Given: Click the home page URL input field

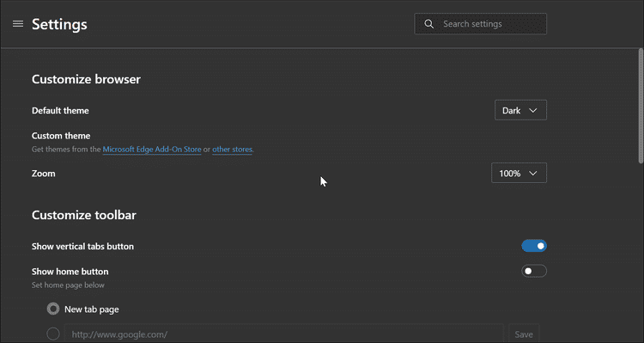Looking at the screenshot, I should point(284,334).
